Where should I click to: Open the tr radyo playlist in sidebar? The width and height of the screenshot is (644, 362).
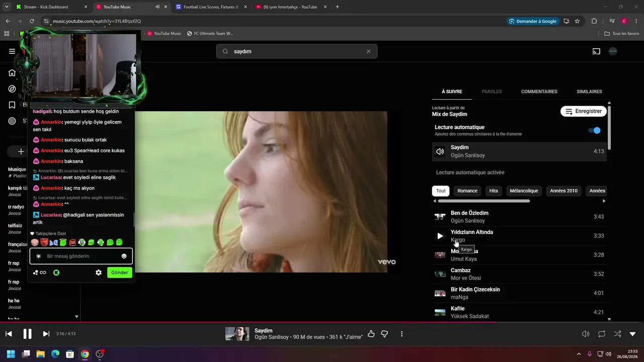click(x=17, y=210)
